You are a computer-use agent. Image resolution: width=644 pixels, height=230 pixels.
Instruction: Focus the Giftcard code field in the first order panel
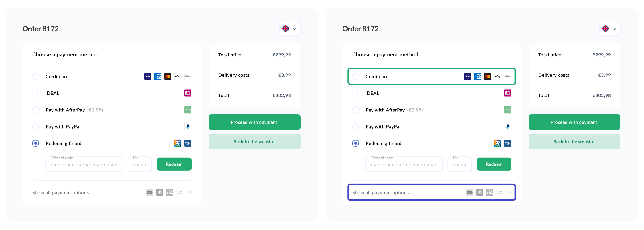point(84,164)
